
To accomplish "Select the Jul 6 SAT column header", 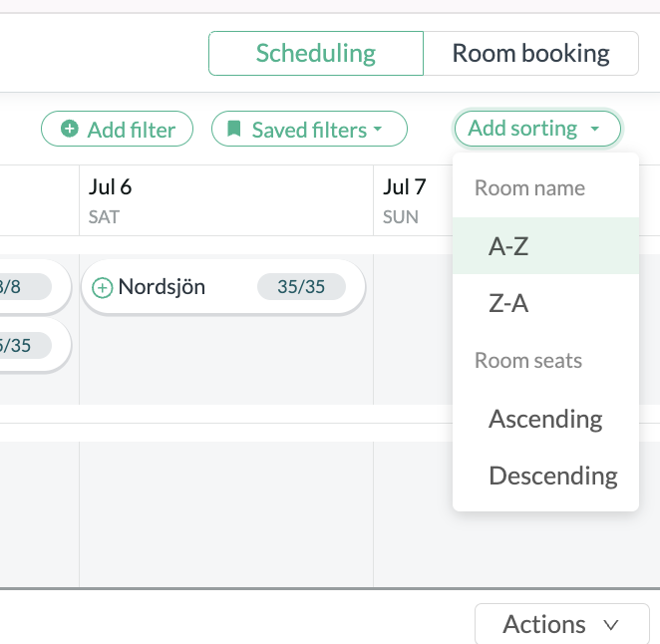I will (x=226, y=200).
